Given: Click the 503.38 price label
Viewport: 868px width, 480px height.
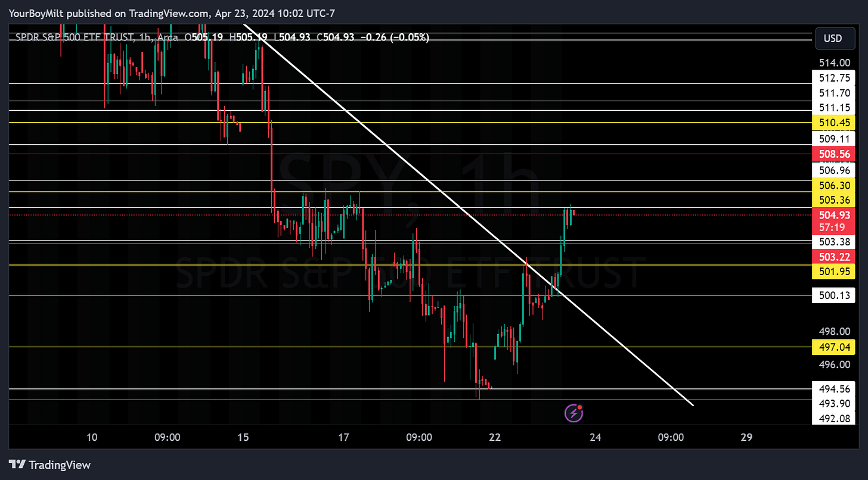Looking at the screenshot, I should [x=833, y=242].
